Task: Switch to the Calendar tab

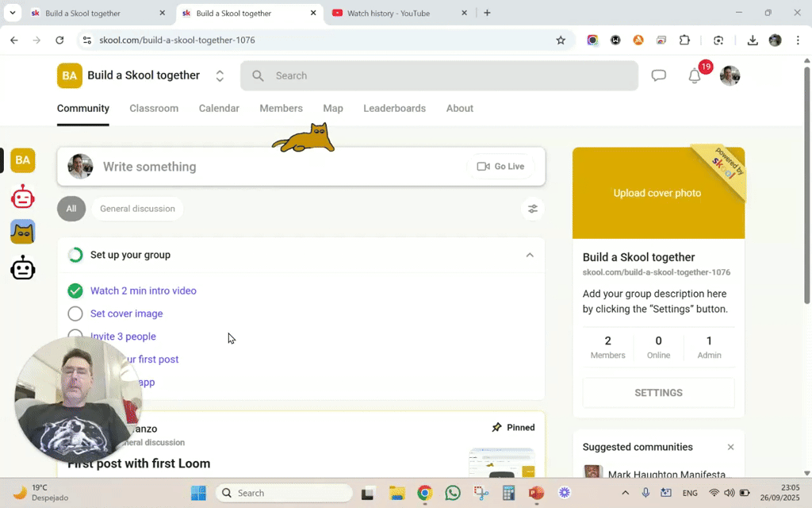Action: [219, 108]
